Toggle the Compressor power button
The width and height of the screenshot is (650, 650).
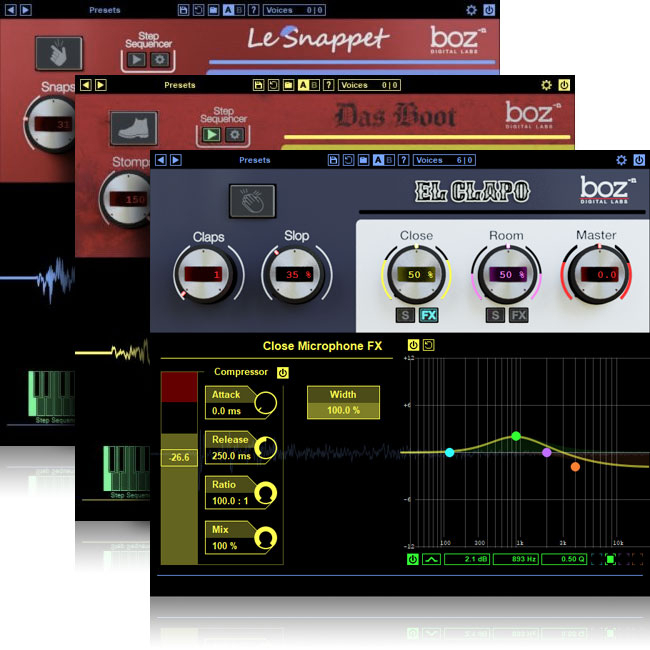click(x=283, y=373)
